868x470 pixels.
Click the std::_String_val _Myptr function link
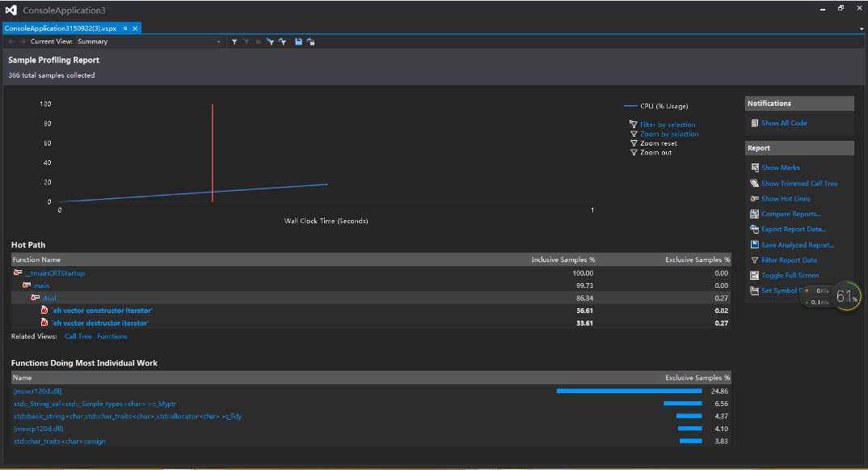(95, 404)
